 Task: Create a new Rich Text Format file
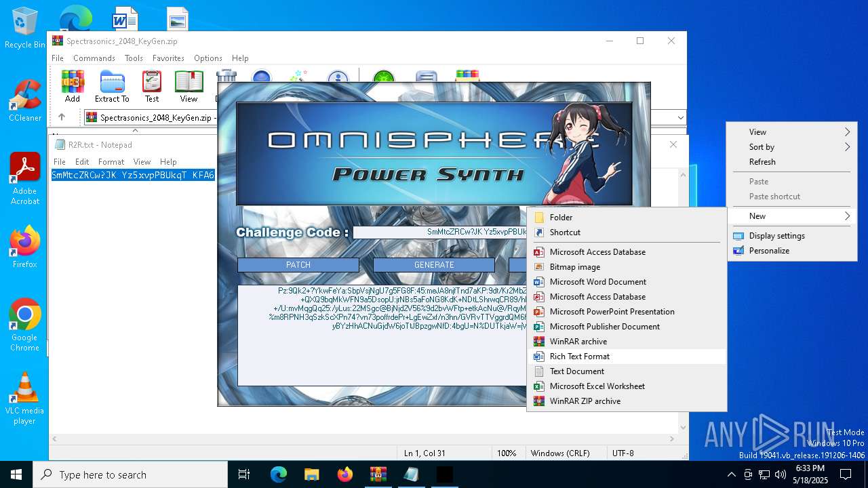(627, 357)
